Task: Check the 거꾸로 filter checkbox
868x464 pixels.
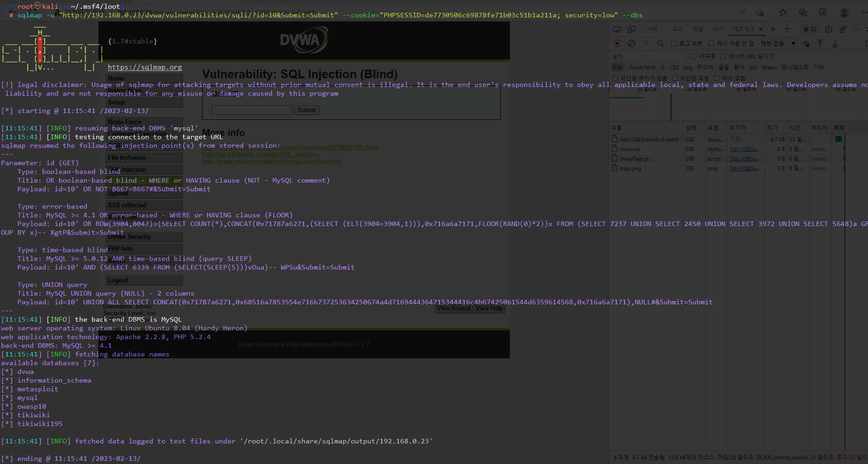Action: (694, 56)
